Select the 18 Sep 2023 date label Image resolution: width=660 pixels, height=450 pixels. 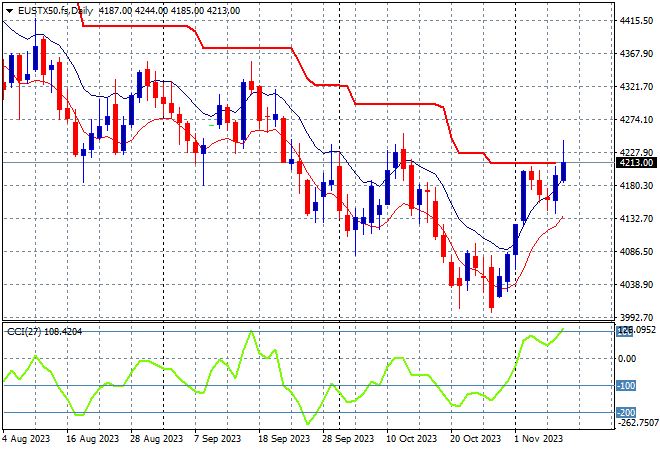pyautogui.click(x=284, y=439)
